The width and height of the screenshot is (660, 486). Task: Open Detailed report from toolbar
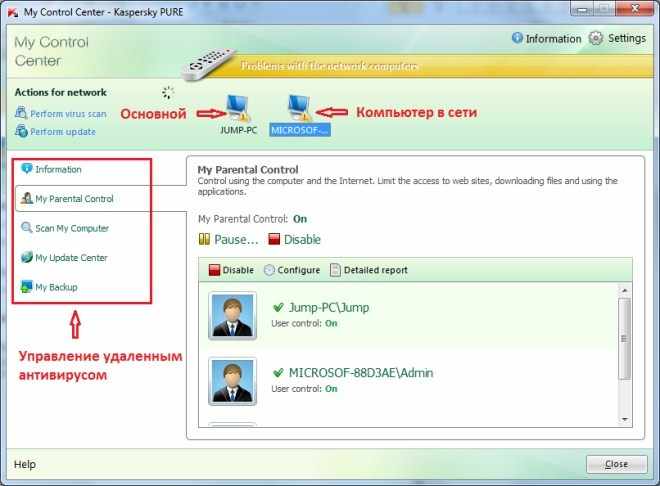pyautogui.click(x=375, y=270)
